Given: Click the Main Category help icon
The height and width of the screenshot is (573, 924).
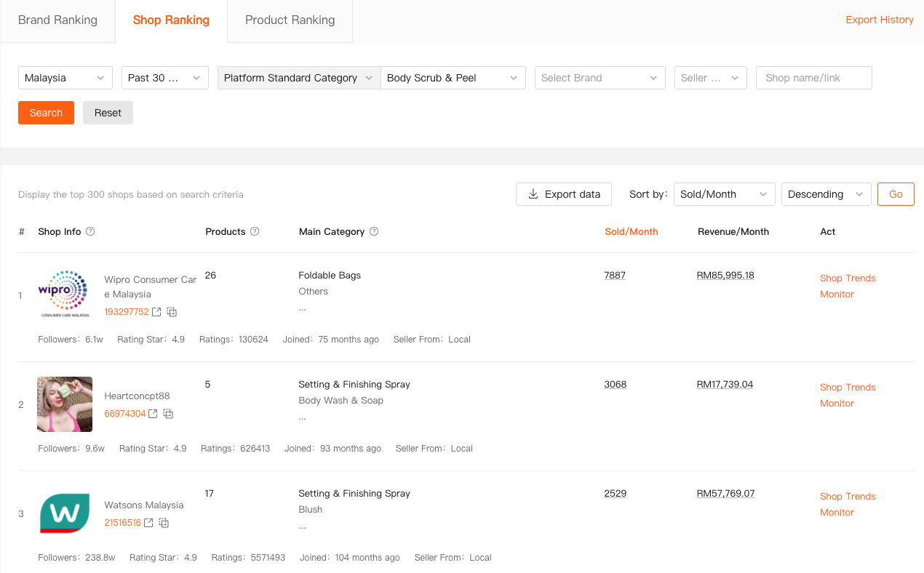Looking at the screenshot, I should click(x=374, y=231).
